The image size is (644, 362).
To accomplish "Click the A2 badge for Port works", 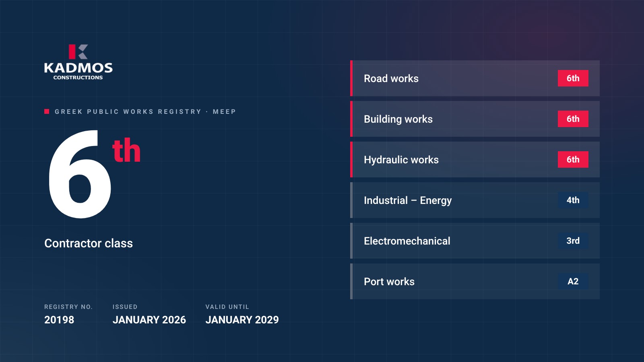I will pyautogui.click(x=573, y=282).
